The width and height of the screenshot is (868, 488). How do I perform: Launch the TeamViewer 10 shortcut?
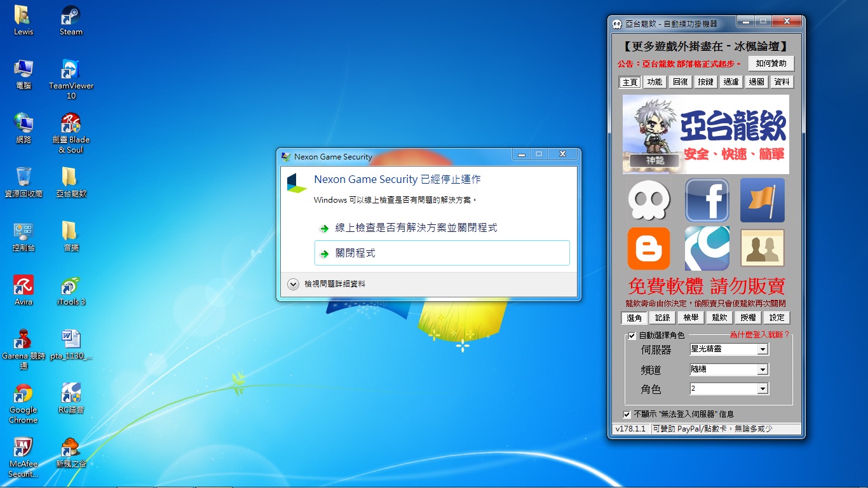[x=71, y=79]
